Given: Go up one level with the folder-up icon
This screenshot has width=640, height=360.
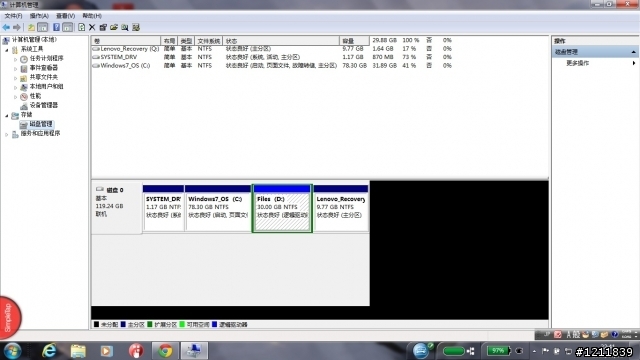Looking at the screenshot, I should (31, 27).
